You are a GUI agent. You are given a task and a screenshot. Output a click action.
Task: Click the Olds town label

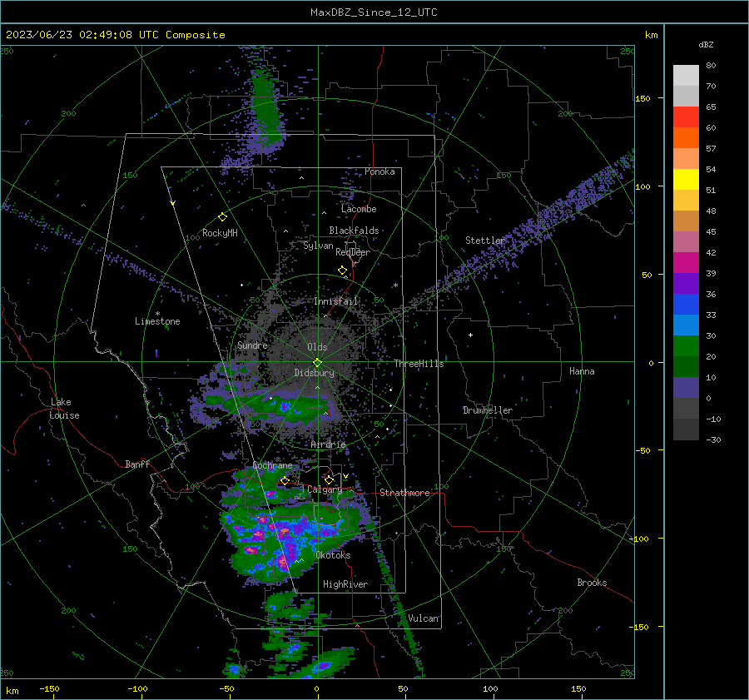(317, 347)
